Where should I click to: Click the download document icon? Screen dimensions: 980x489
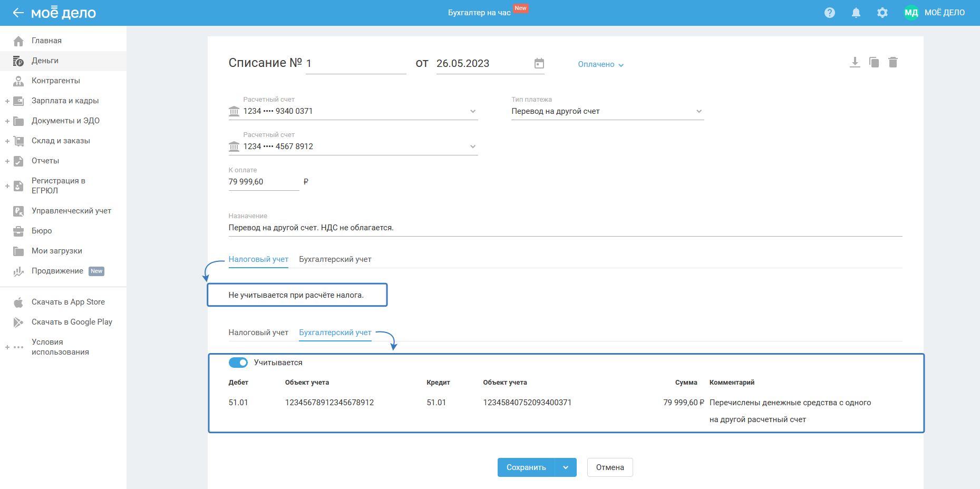[855, 63]
